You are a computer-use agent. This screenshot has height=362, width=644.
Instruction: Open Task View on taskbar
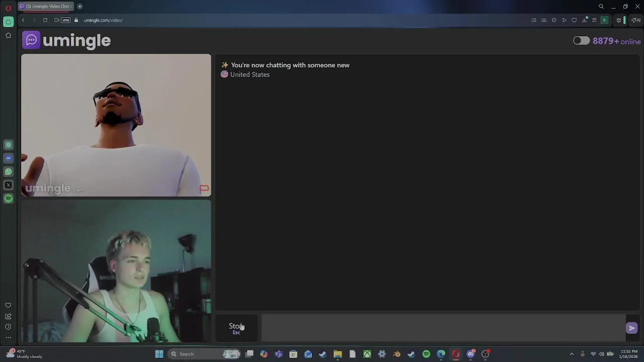[x=249, y=354]
